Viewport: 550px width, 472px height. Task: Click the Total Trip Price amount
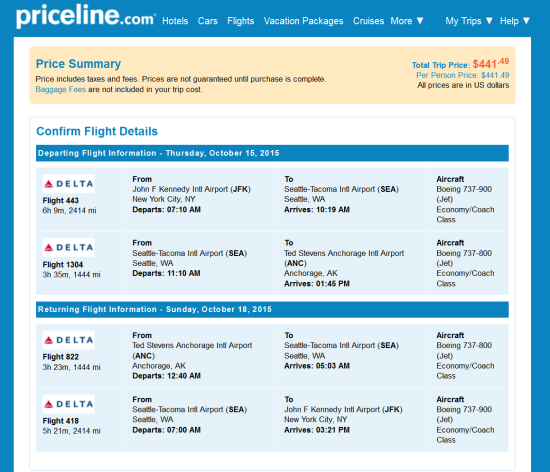491,63
